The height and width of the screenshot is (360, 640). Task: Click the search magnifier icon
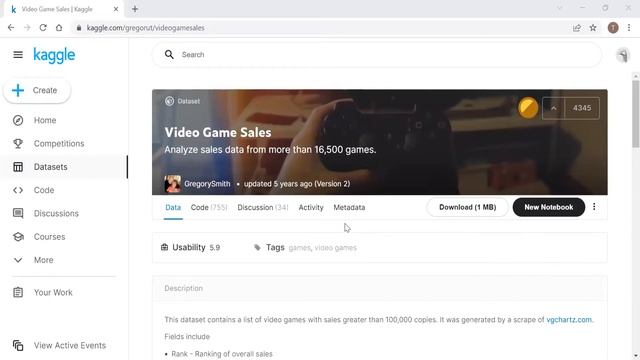point(169,55)
